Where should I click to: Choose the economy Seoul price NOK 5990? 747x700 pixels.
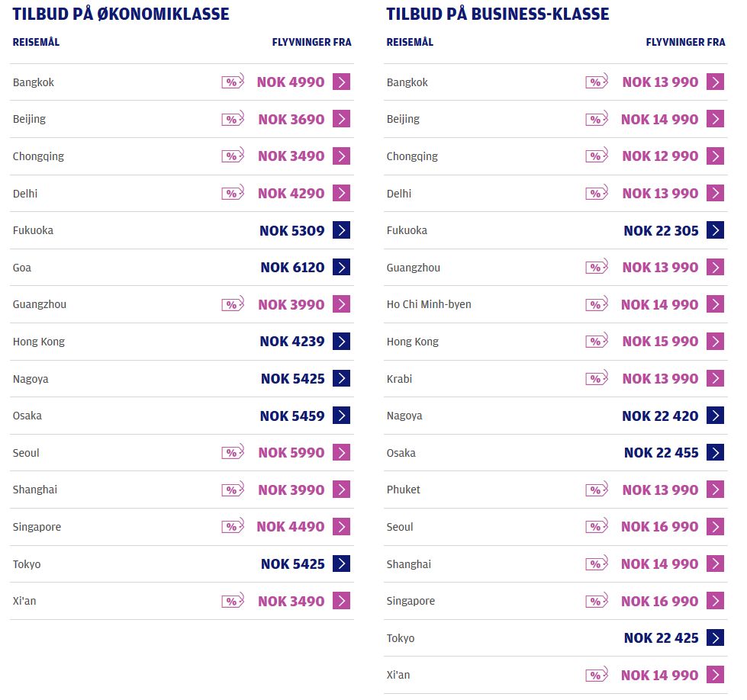pyautogui.click(x=291, y=452)
